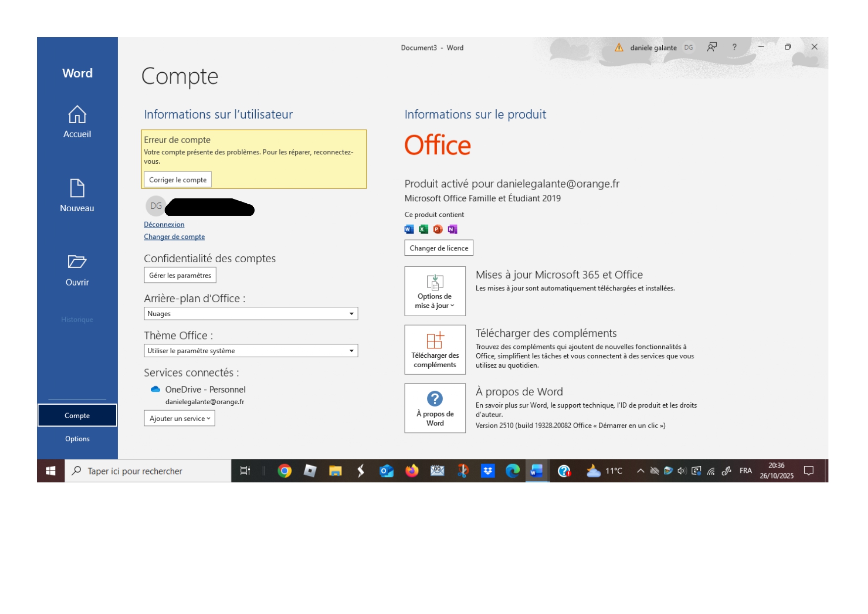Click the Déconnexion link
868x614 pixels.
(x=164, y=225)
